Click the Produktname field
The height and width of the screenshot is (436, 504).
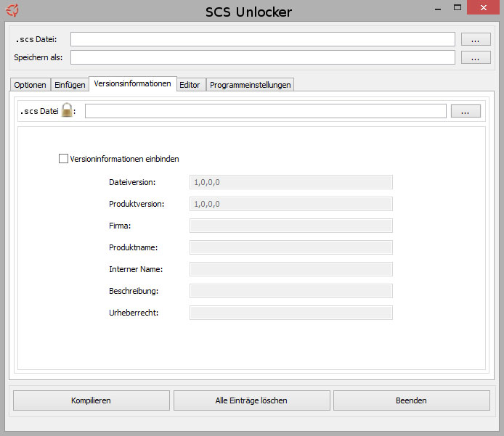[291, 247]
